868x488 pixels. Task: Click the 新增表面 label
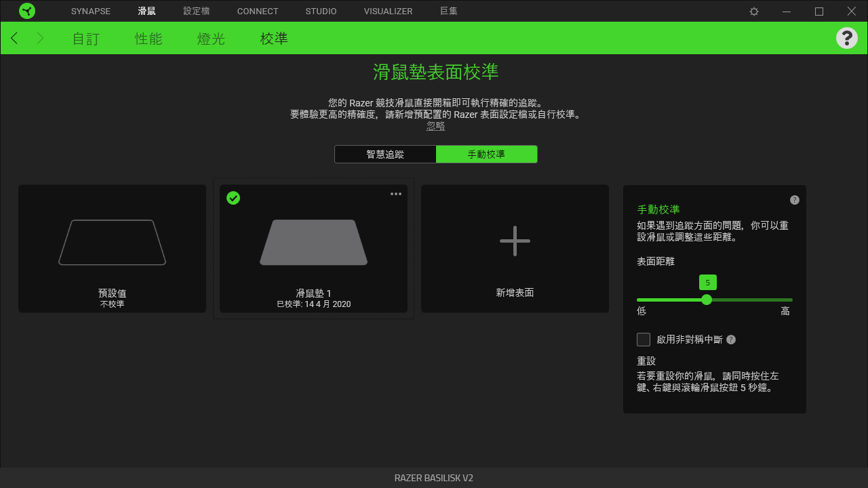[x=515, y=293]
